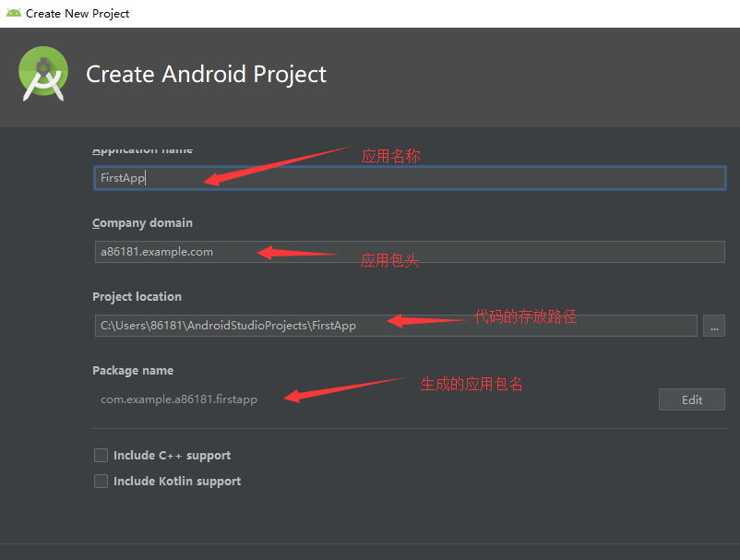
Task: Click the Create New Project window title
Action: tap(78, 14)
